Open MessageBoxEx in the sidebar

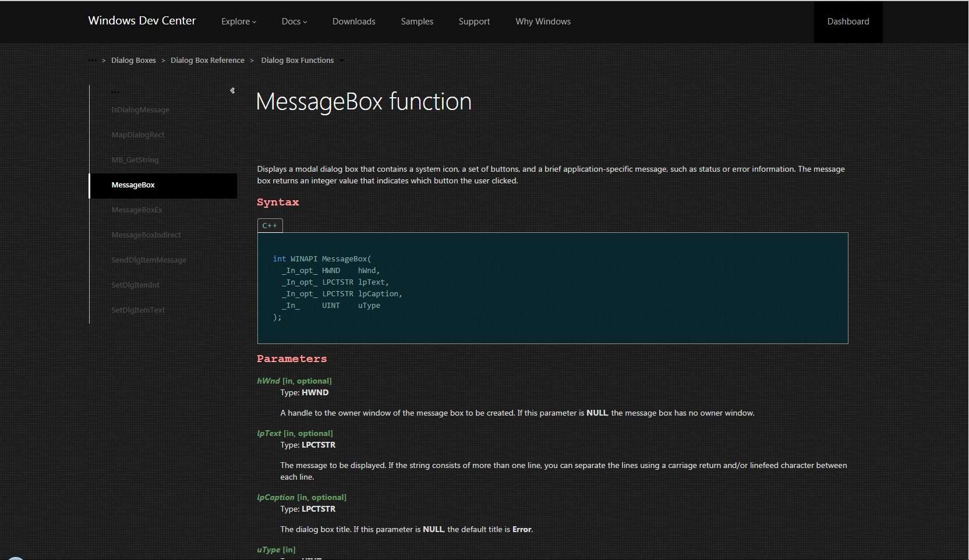tap(137, 210)
